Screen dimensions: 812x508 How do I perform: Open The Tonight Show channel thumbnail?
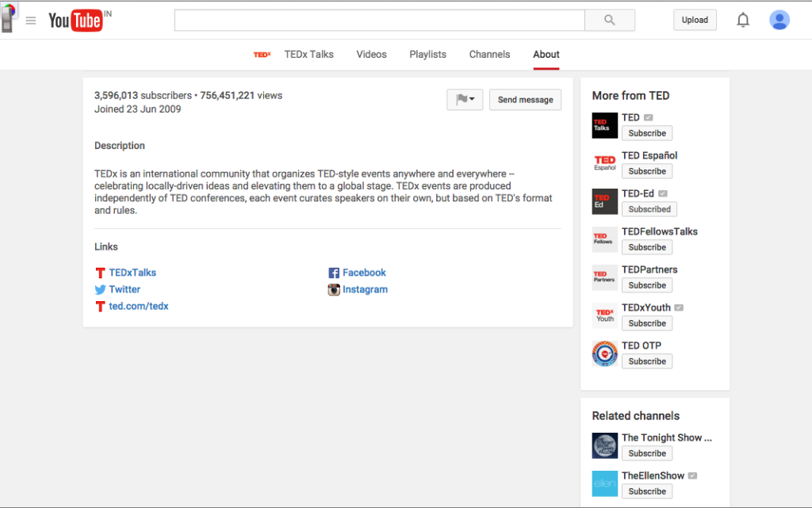(605, 445)
